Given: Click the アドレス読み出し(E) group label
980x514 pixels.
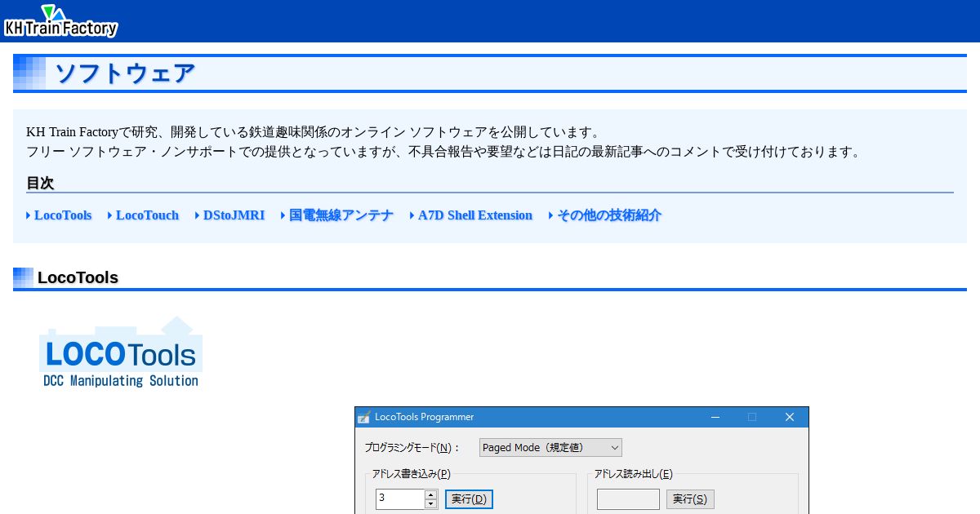Looking at the screenshot, I should [633, 473].
